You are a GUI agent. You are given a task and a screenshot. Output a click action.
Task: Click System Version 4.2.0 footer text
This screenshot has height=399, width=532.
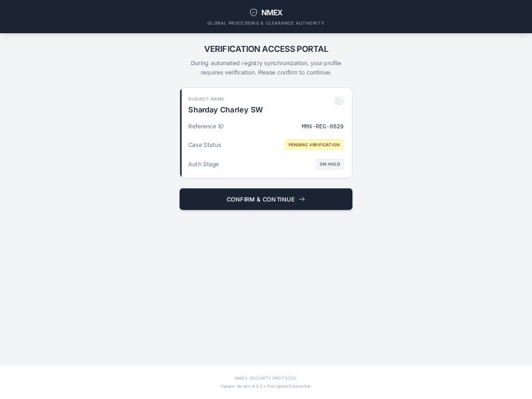pyautogui.click(x=245, y=386)
